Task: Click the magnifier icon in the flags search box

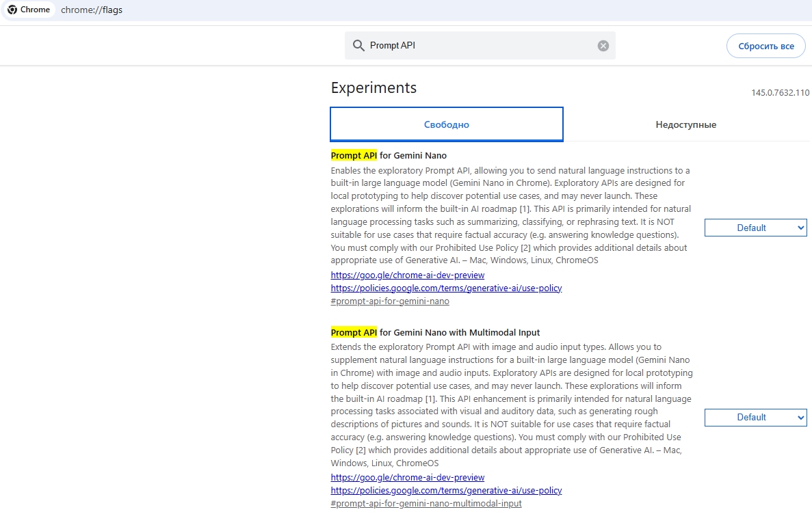Action: pyautogui.click(x=358, y=46)
